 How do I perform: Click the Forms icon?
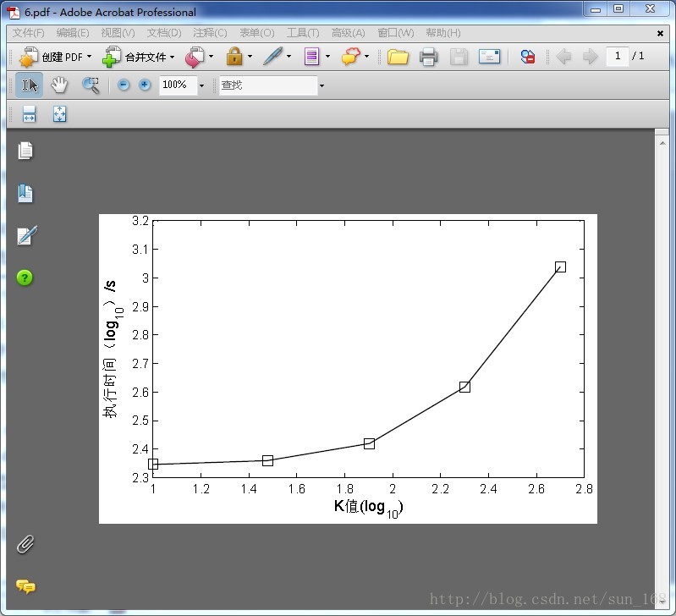(x=311, y=57)
